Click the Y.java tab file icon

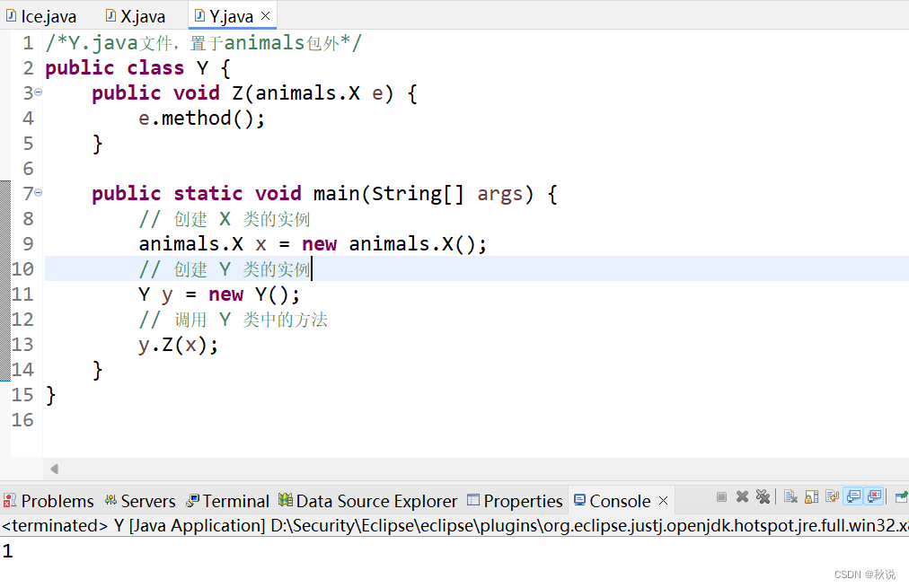coord(199,15)
